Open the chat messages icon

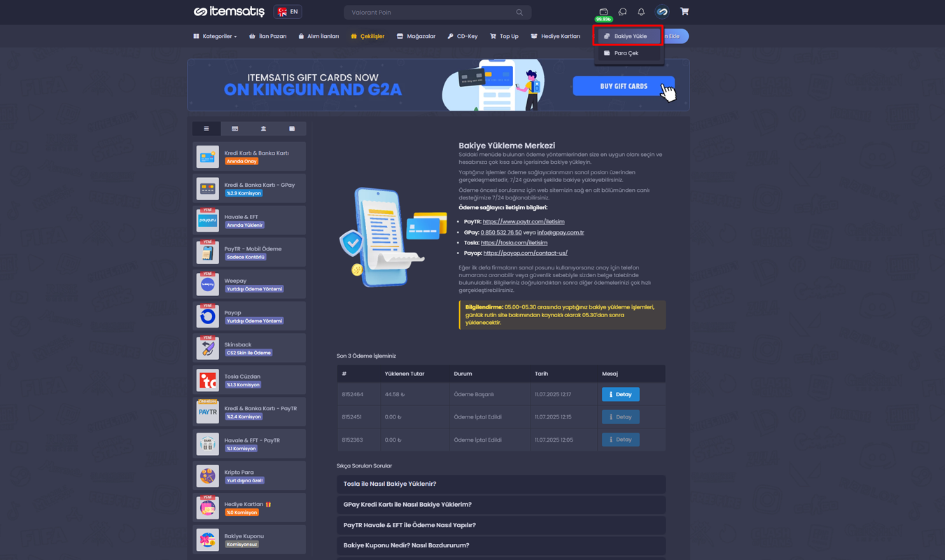622,12
